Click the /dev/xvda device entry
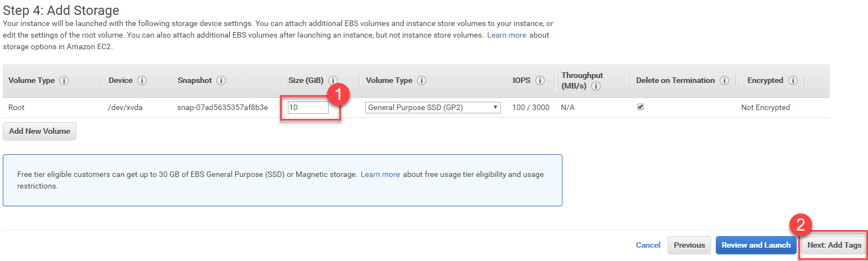 (x=125, y=108)
